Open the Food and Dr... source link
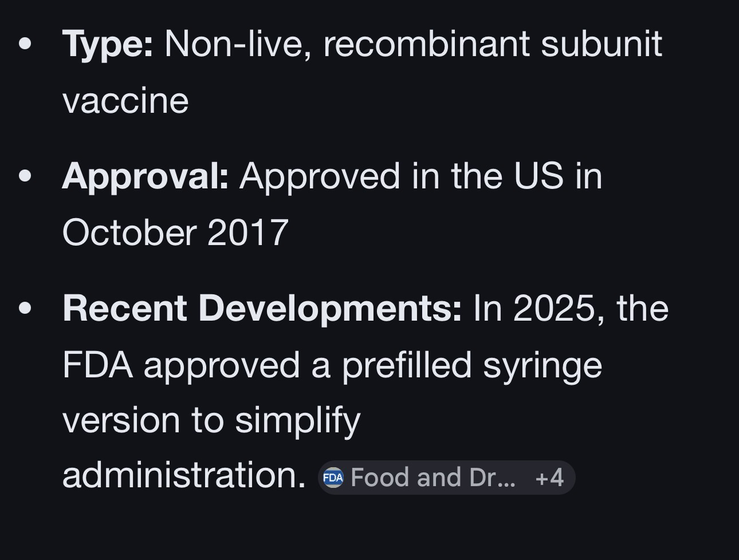739x560 pixels. click(x=433, y=478)
